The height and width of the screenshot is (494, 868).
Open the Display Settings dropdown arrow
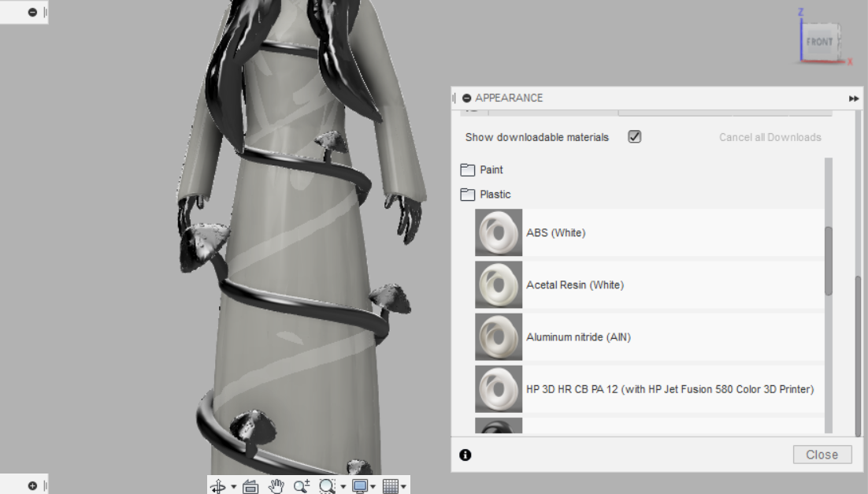pos(373,485)
